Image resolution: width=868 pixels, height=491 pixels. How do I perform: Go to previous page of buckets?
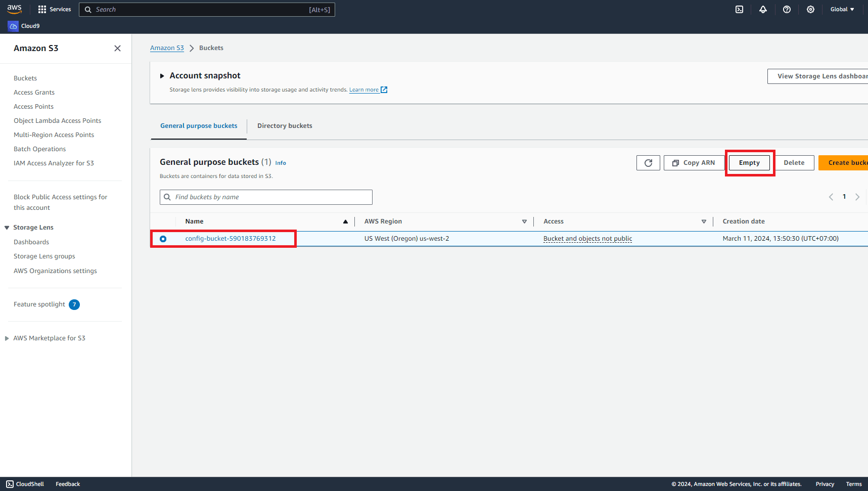831,197
